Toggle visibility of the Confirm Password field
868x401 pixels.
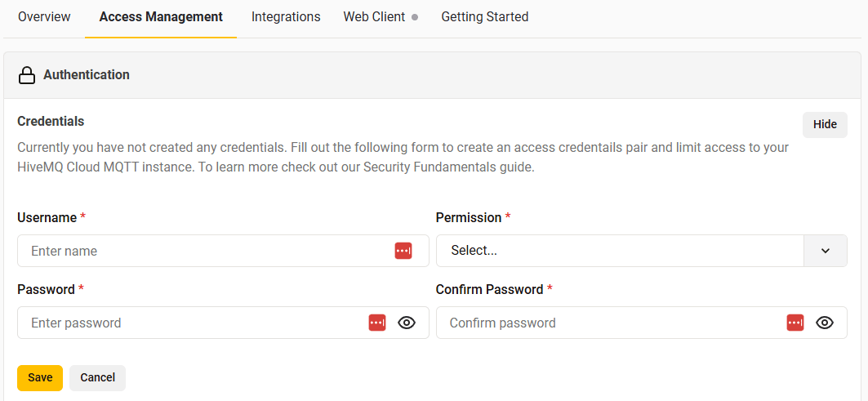click(x=825, y=323)
